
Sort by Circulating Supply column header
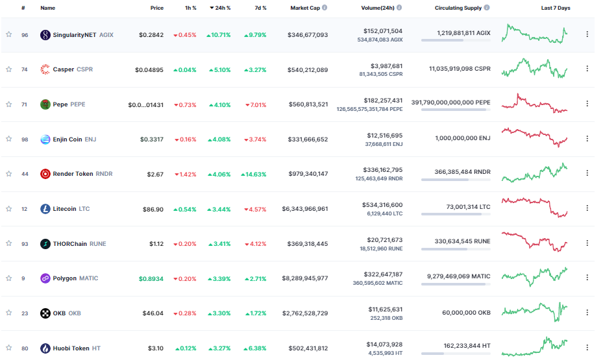(x=458, y=8)
